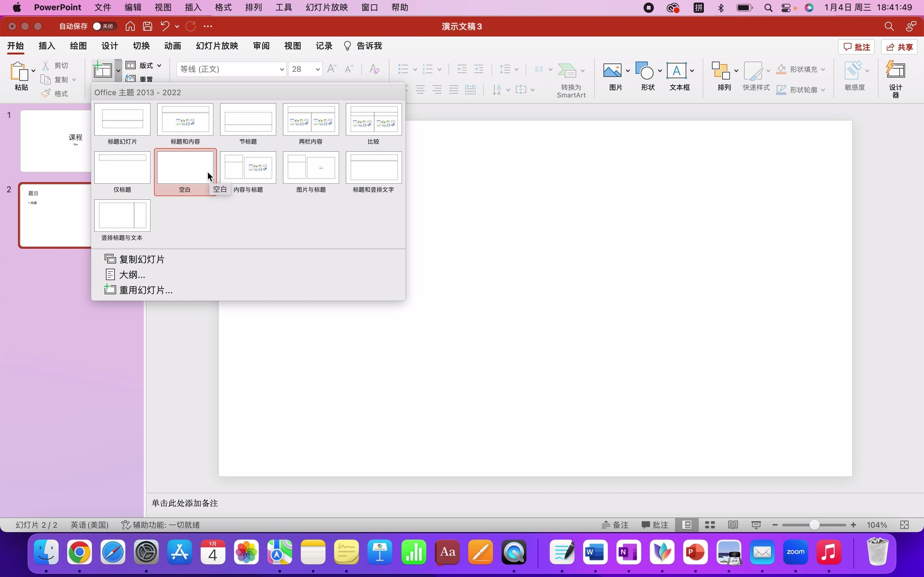
Task: Expand the font size dropdown
Action: 317,70
